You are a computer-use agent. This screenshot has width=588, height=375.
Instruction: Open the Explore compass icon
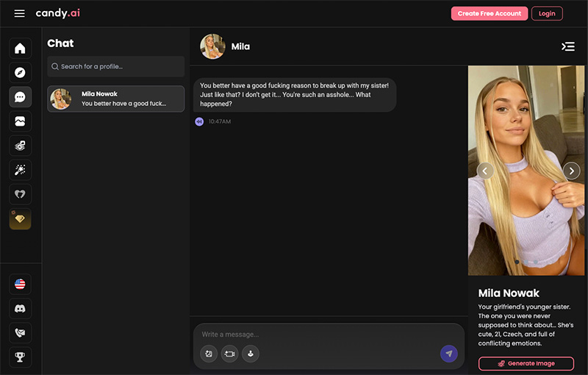20,73
